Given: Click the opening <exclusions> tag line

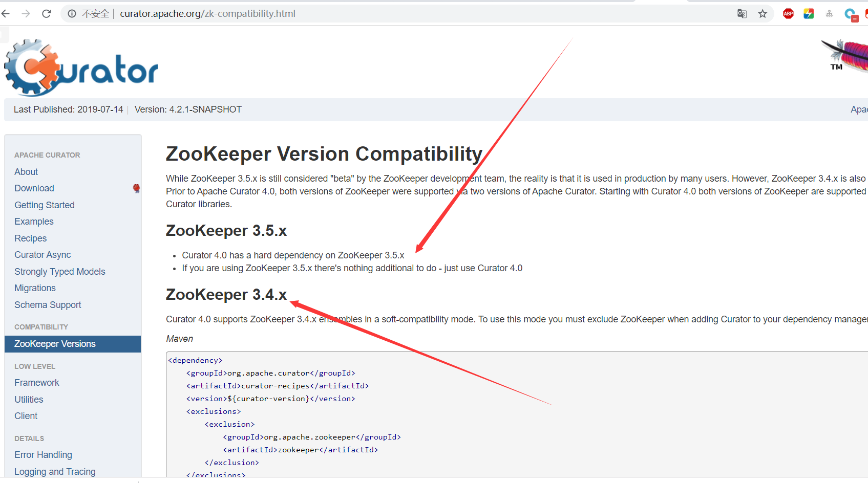Looking at the screenshot, I should click(x=214, y=411).
